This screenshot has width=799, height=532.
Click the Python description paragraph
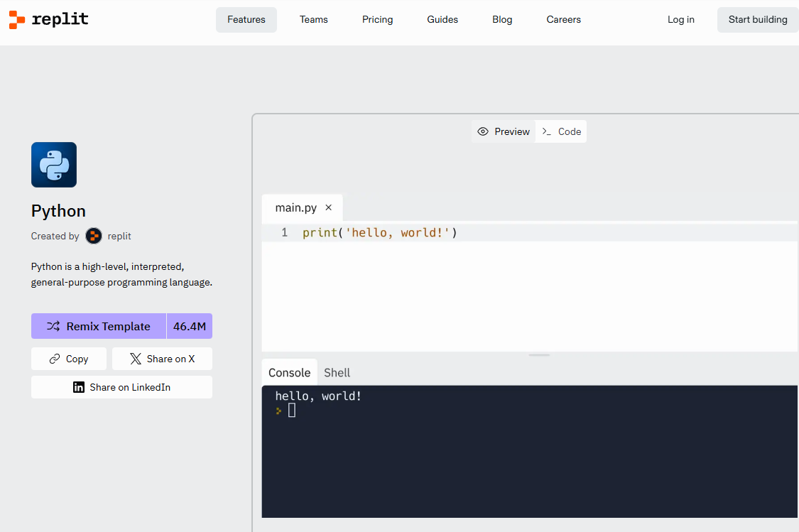[x=121, y=274]
